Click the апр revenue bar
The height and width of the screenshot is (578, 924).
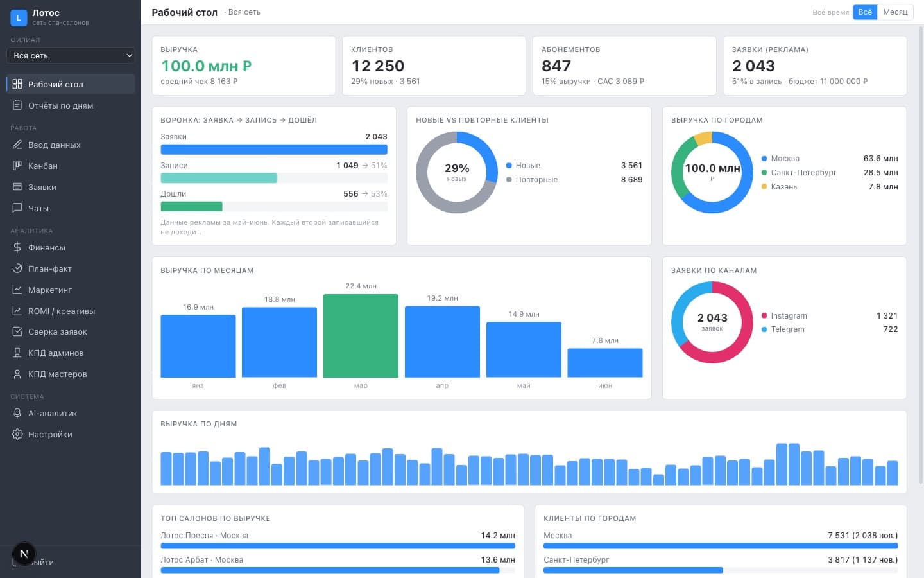point(442,342)
